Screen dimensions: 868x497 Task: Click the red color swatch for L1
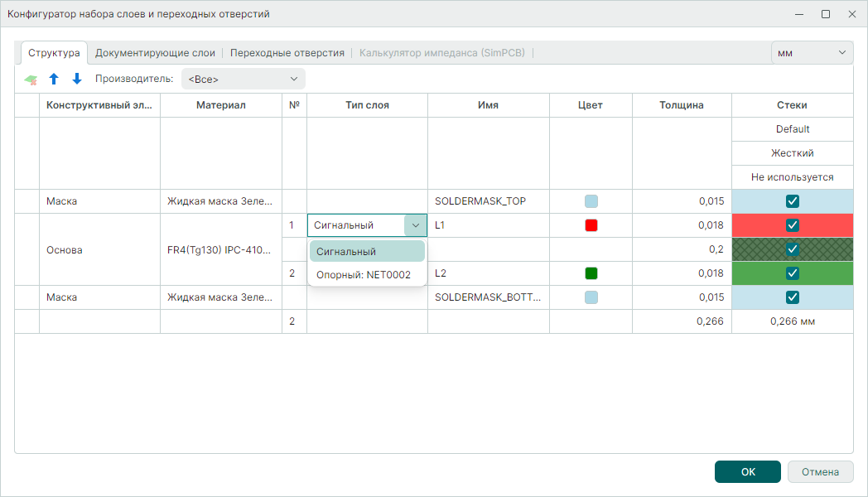pos(591,225)
